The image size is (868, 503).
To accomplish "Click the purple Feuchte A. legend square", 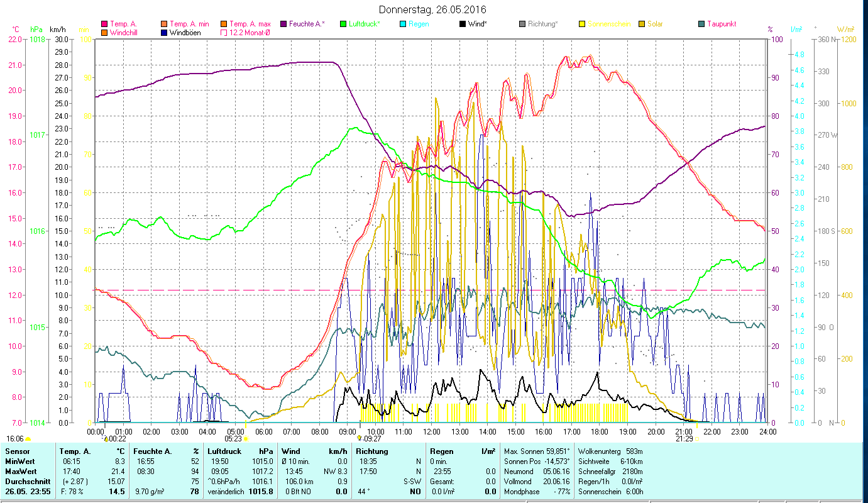I will click(x=283, y=24).
